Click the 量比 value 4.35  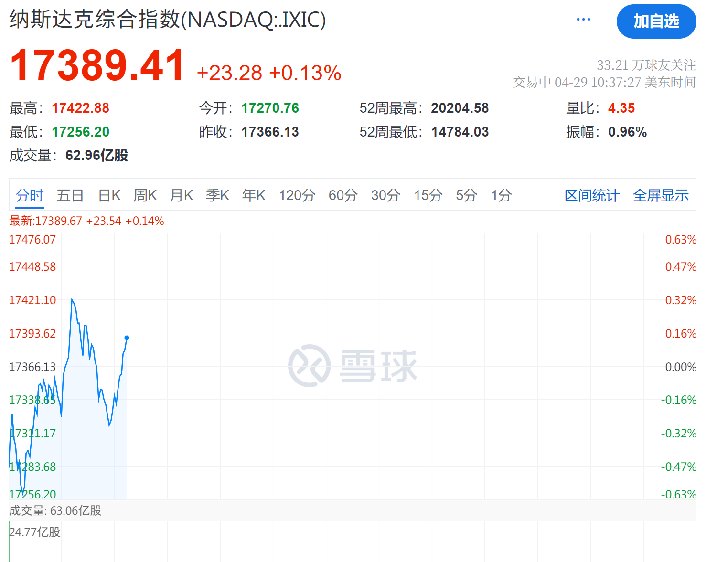(x=621, y=108)
